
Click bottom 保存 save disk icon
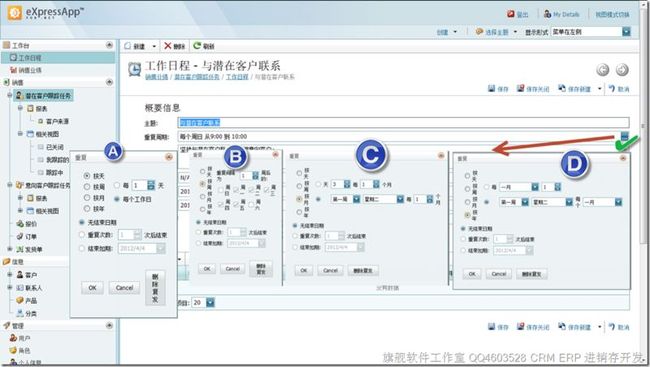[x=491, y=326]
